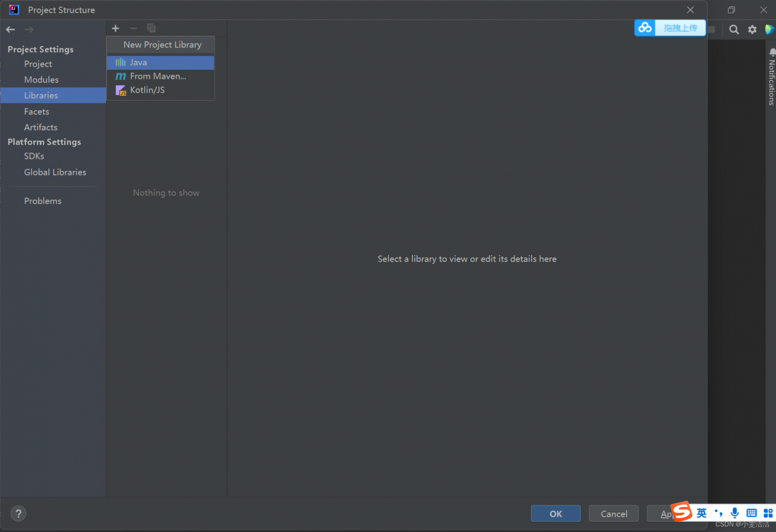Image resolution: width=776 pixels, height=532 pixels.
Task: Click the minus remove library icon
Action: pos(133,28)
